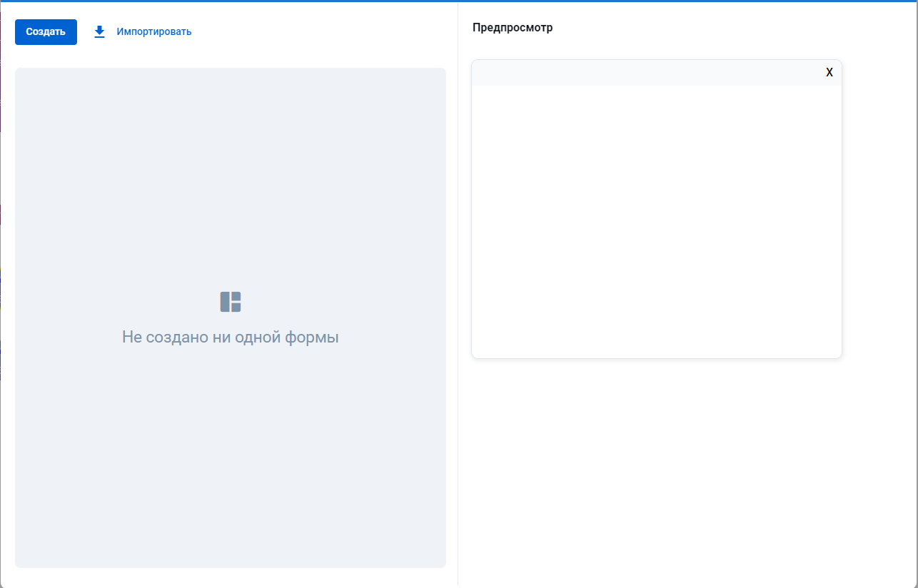The image size is (918, 588).
Task: Click the empty forms layout icon
Action: [231, 302]
